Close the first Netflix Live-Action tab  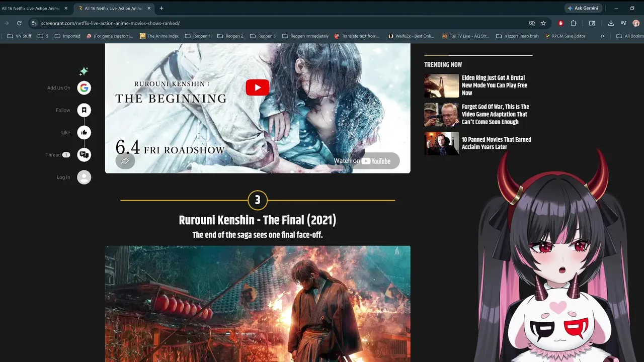pyautogui.click(x=66, y=8)
